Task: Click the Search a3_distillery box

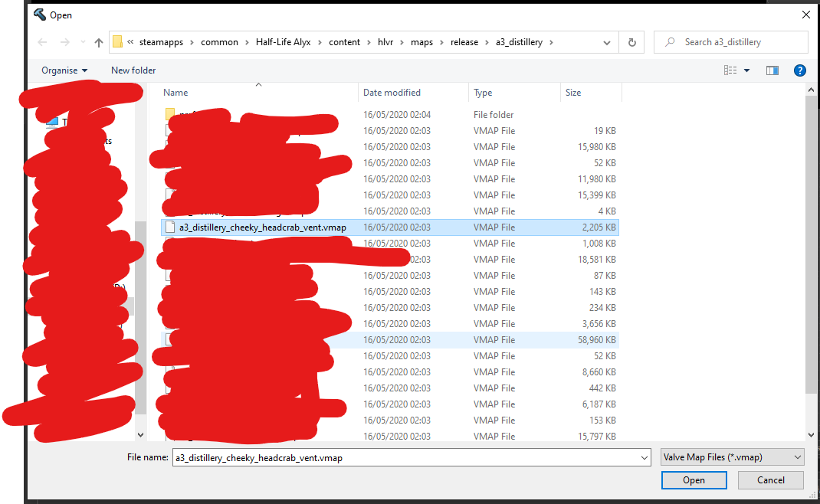Action: pos(731,42)
